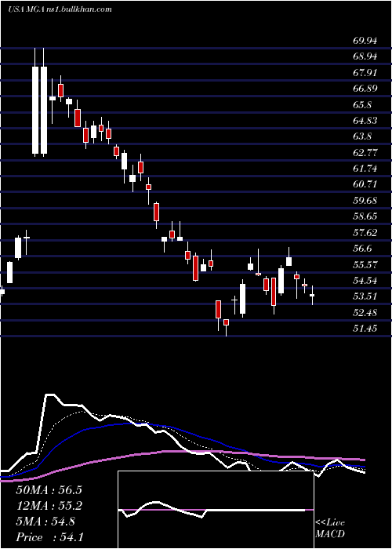
Task: Click the 65.8 price axis label
Action: [362, 104]
